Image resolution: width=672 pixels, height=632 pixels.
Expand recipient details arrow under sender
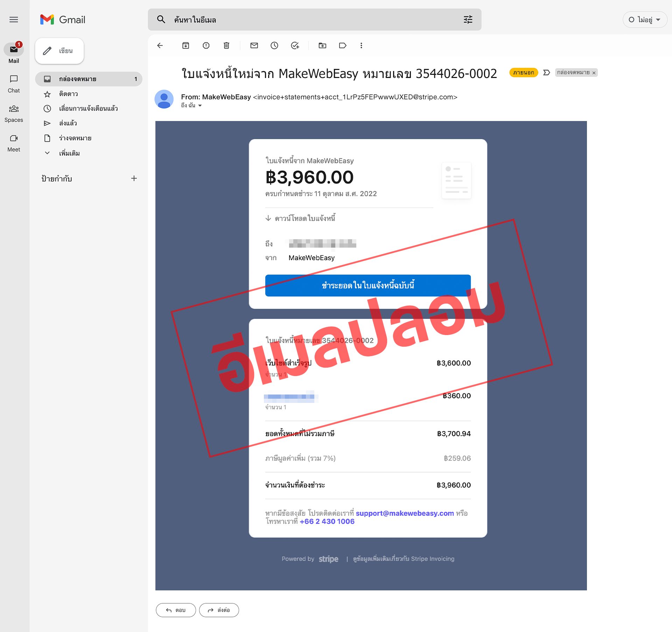[x=200, y=106]
